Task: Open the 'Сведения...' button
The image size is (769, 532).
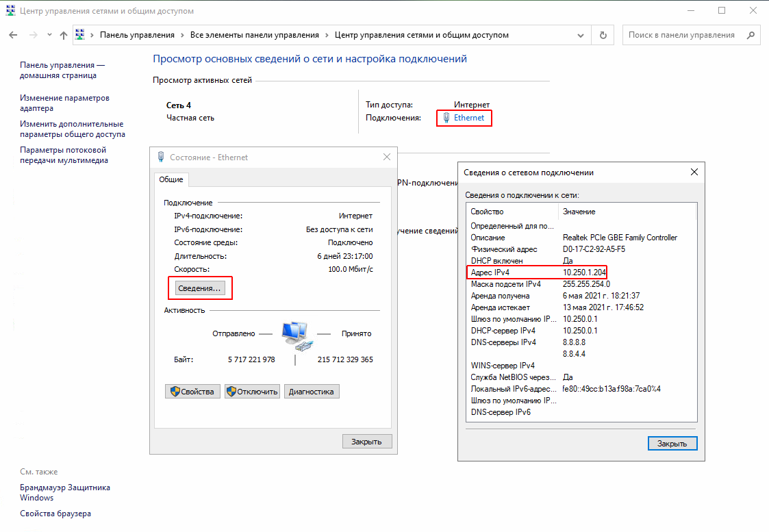Action: click(199, 288)
